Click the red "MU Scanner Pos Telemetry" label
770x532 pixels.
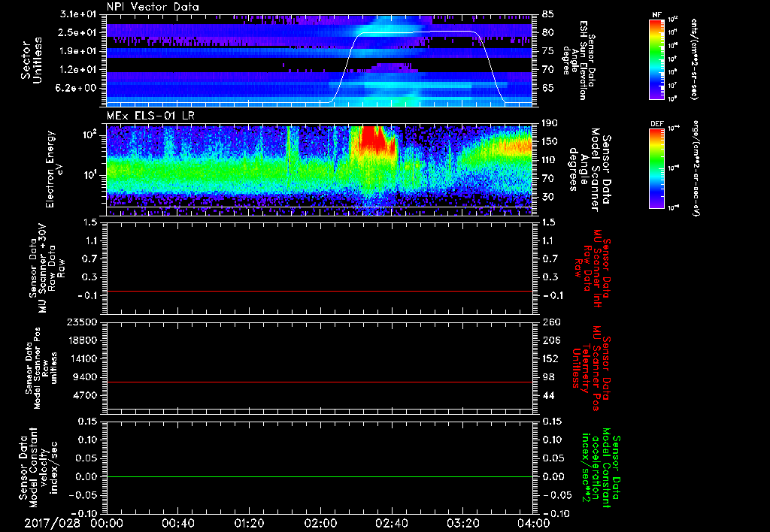[591, 368]
